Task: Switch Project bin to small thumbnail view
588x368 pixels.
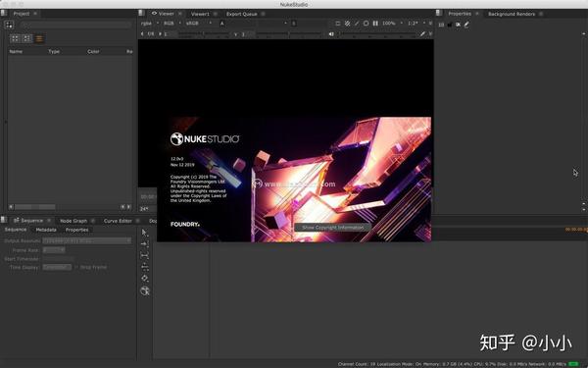Action: coord(27,38)
